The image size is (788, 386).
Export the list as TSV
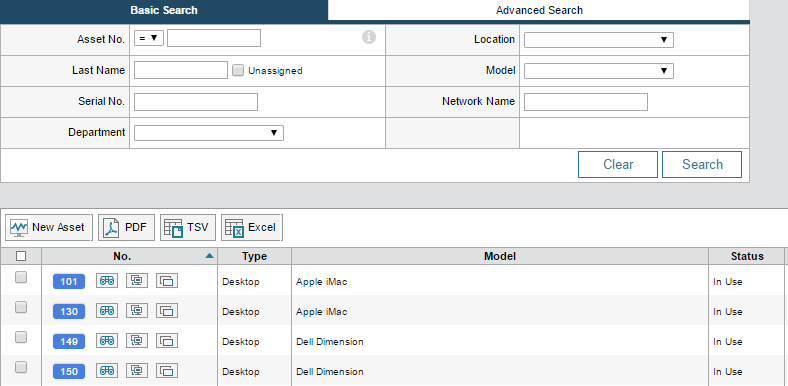[187, 228]
